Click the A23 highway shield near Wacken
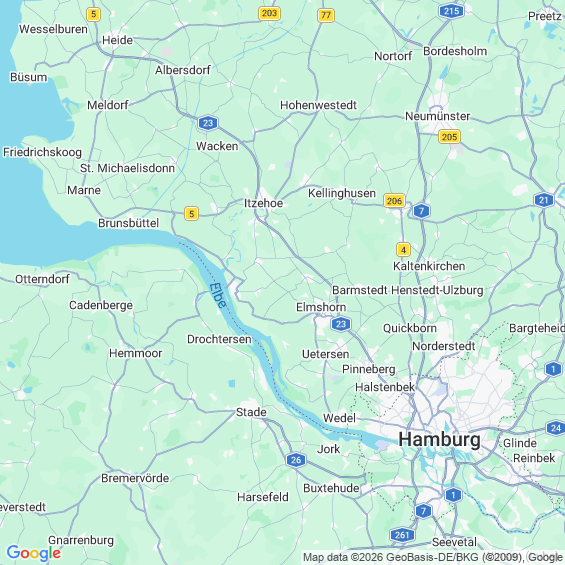The height and width of the screenshot is (565, 565). pos(208,123)
